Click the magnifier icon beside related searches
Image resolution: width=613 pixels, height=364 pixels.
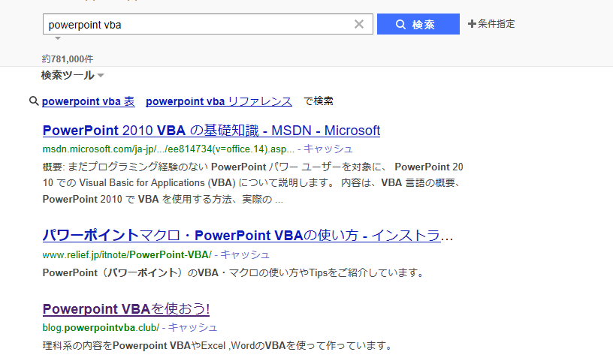34,101
